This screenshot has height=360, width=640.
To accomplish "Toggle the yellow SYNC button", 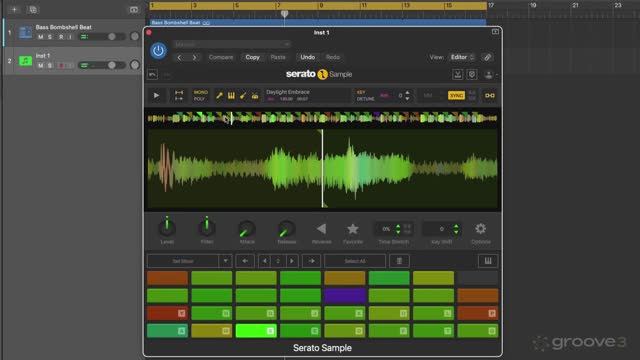I will [456, 96].
